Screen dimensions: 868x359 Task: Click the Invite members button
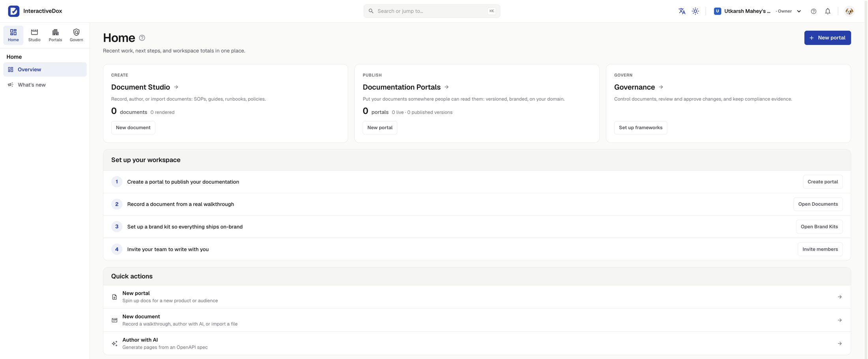820,249
